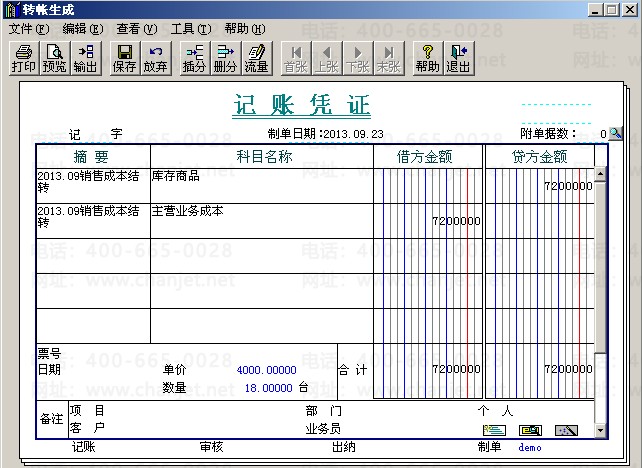The width and height of the screenshot is (642, 468).
Task: Go to previous voucher 上张
Action: (327, 59)
